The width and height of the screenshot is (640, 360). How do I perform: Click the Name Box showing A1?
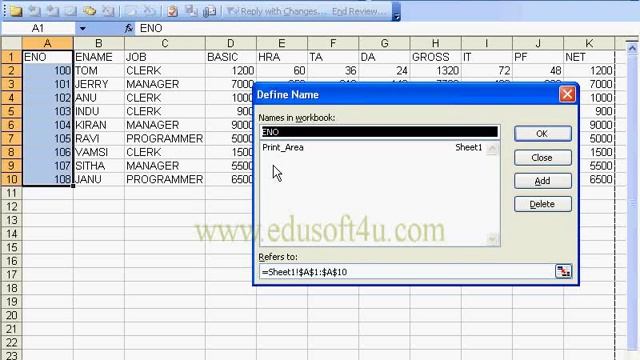click(x=38, y=28)
